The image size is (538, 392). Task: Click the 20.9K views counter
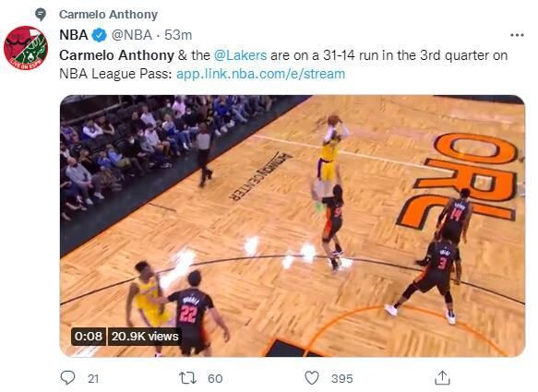pyautogui.click(x=145, y=336)
